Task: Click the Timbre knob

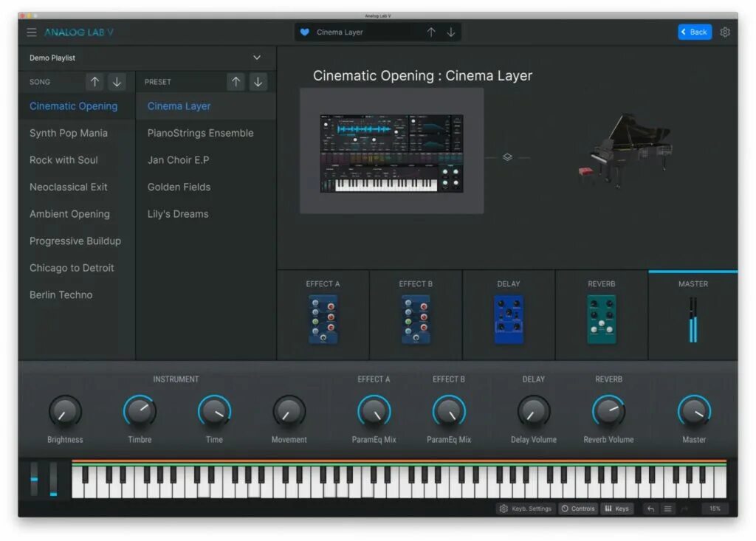Action: click(x=140, y=411)
